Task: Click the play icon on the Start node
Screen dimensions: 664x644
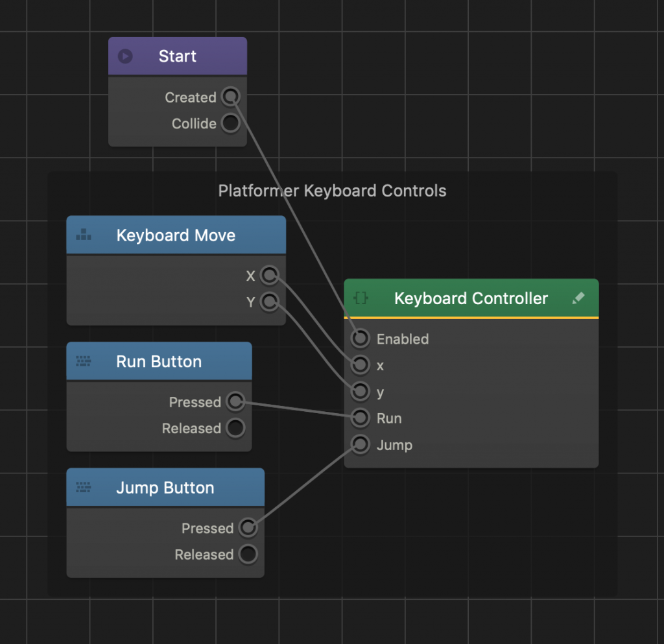Action: point(126,56)
